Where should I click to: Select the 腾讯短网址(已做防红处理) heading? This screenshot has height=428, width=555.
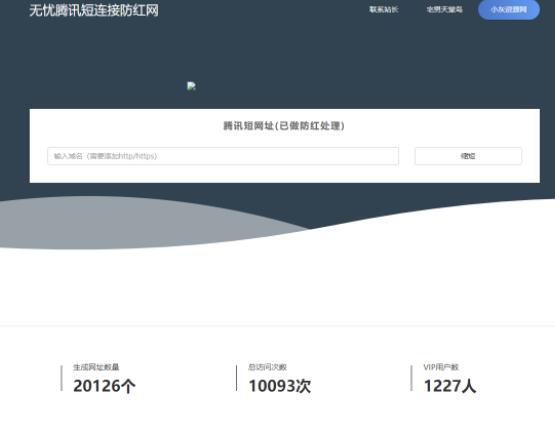point(284,126)
